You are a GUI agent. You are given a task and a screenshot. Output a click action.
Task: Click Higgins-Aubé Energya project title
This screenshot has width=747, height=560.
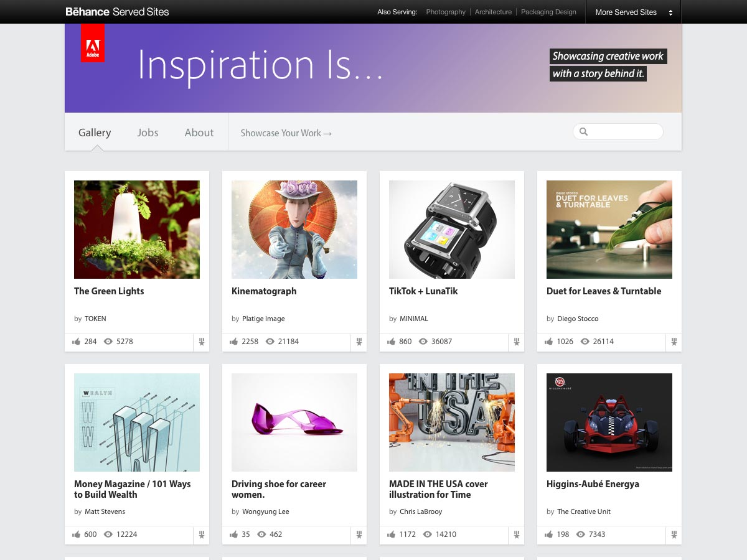[593, 484]
